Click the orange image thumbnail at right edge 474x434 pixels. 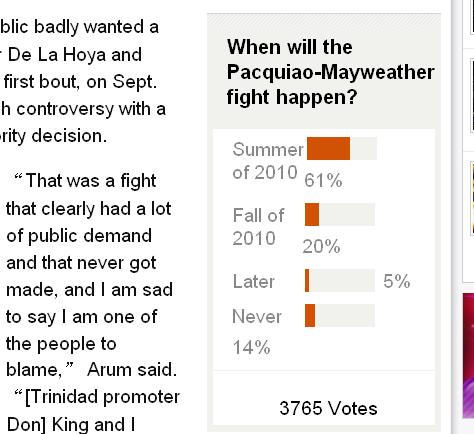point(472,199)
